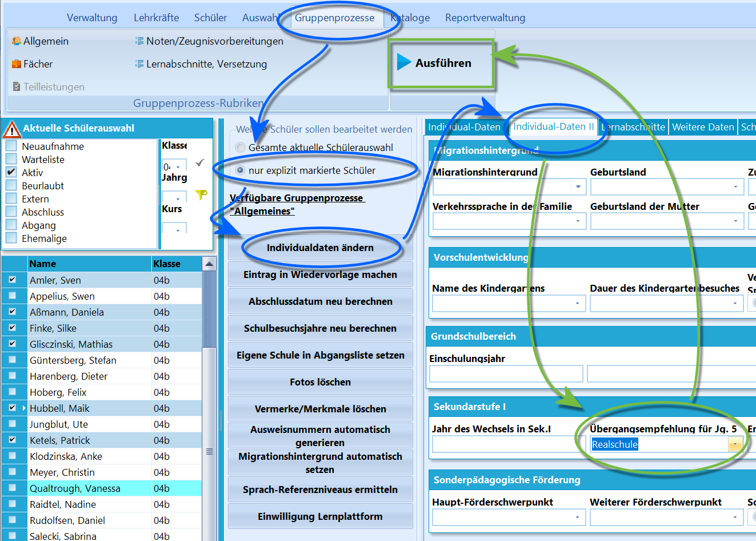Click Vermerke/Merkmale löschen button

320,409
